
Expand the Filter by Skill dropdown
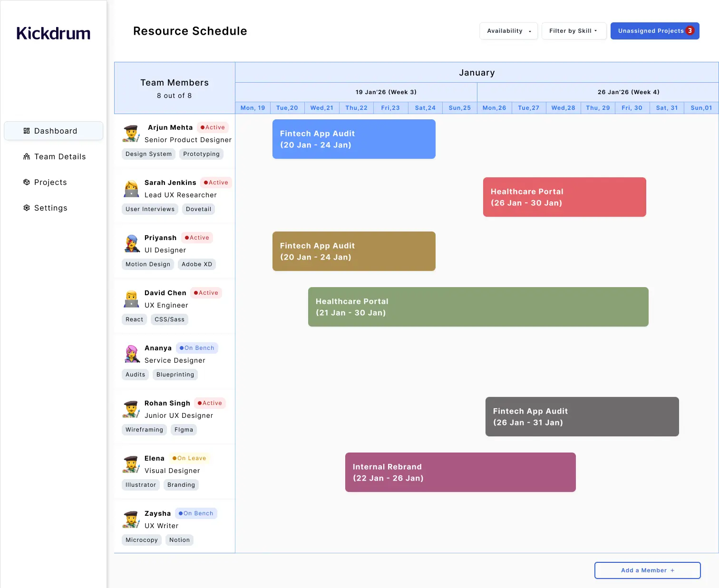coord(574,30)
